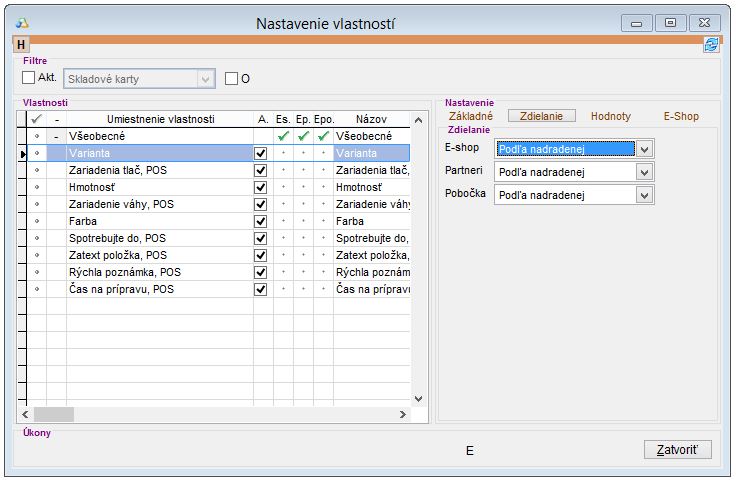Toggle the O filter checkbox
Viewport: 736px width, 484px height.
click(x=231, y=78)
